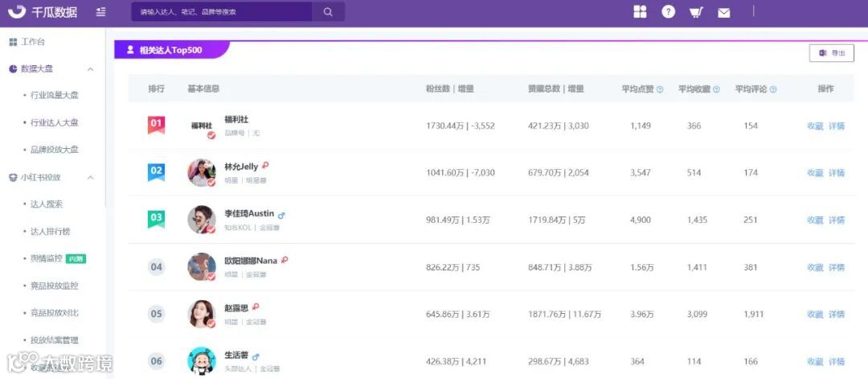Click the help icon next to 平均收藏

[716, 89]
